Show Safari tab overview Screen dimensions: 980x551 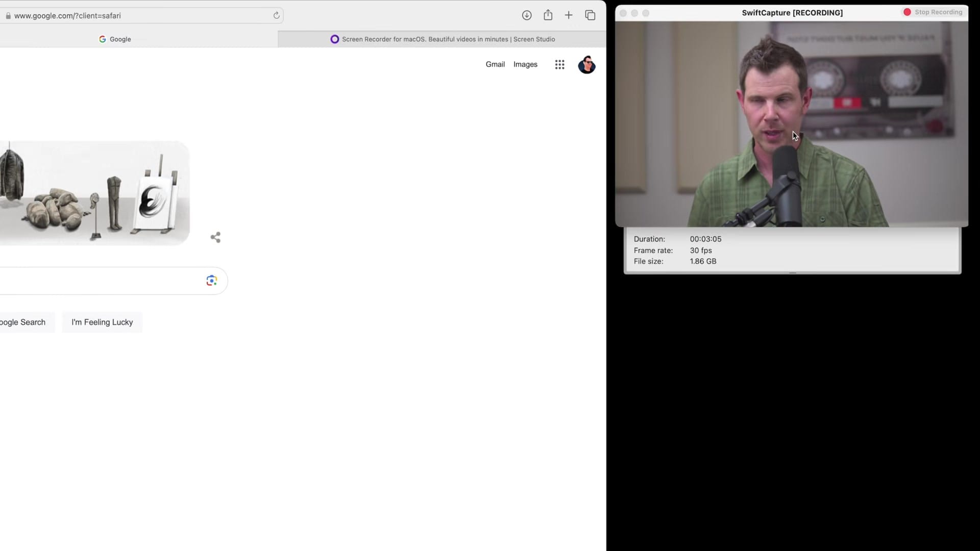click(590, 15)
